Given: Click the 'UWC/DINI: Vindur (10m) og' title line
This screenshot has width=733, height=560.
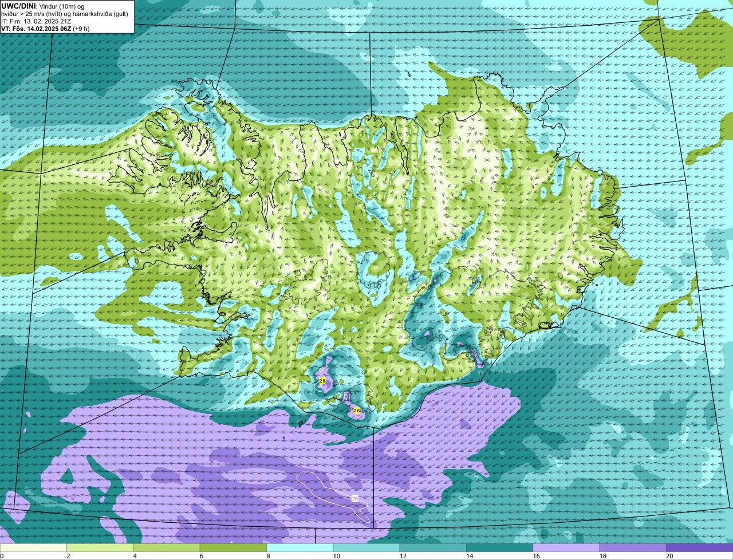Looking at the screenshot, I should [43, 5].
